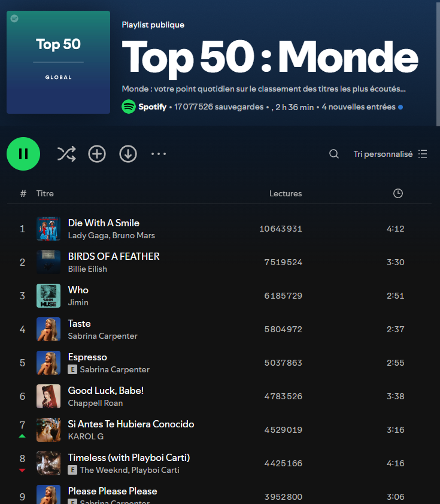The image size is (440, 504).
Task: Click the Timeless track title
Action: point(129,457)
